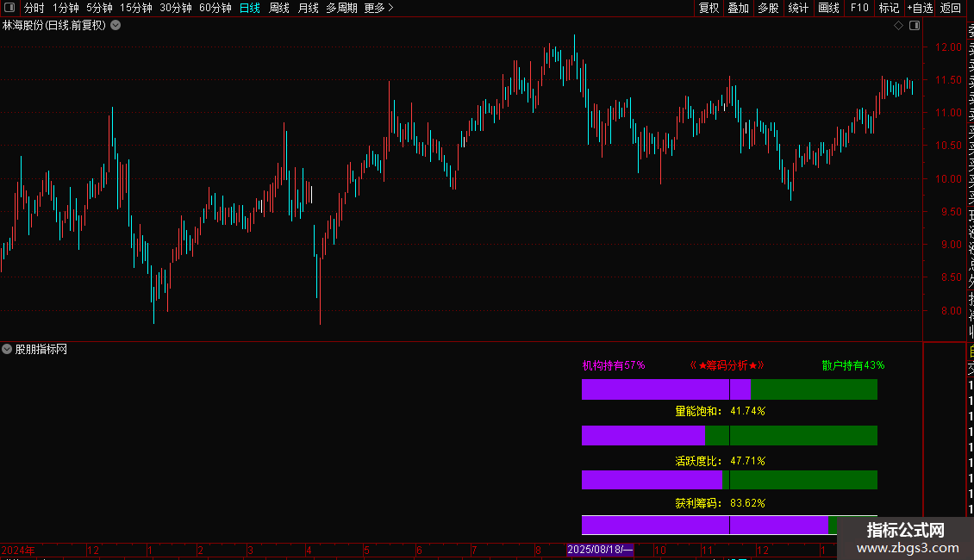Expand the 更多 periods menu

point(379,8)
